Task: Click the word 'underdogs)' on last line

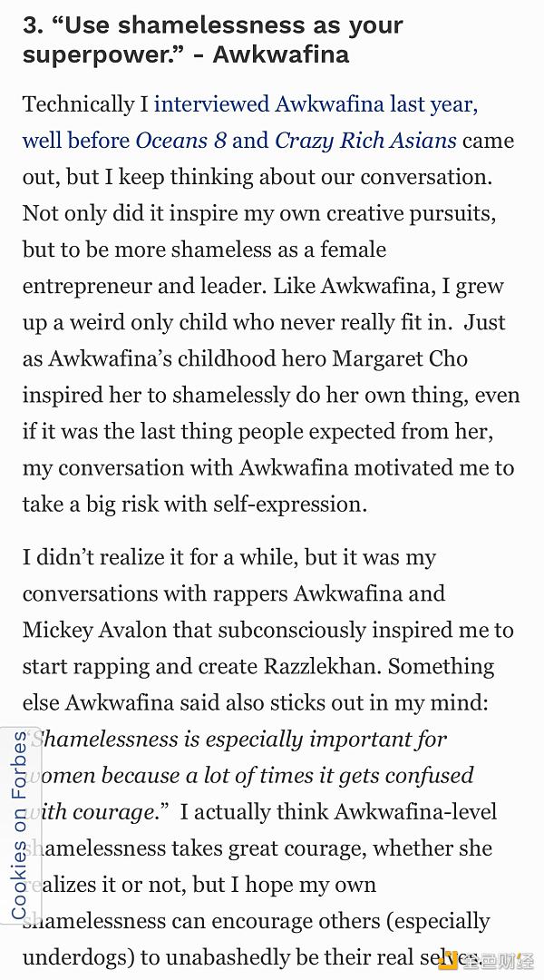Action: pyautogui.click(x=77, y=957)
